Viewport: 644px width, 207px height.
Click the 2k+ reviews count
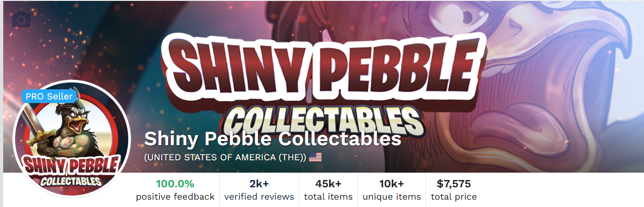tap(259, 184)
